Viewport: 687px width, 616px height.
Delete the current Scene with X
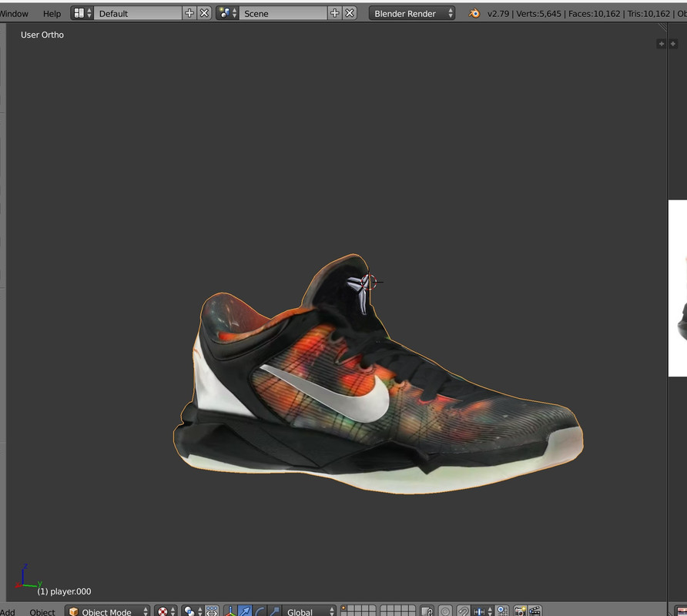coord(349,13)
